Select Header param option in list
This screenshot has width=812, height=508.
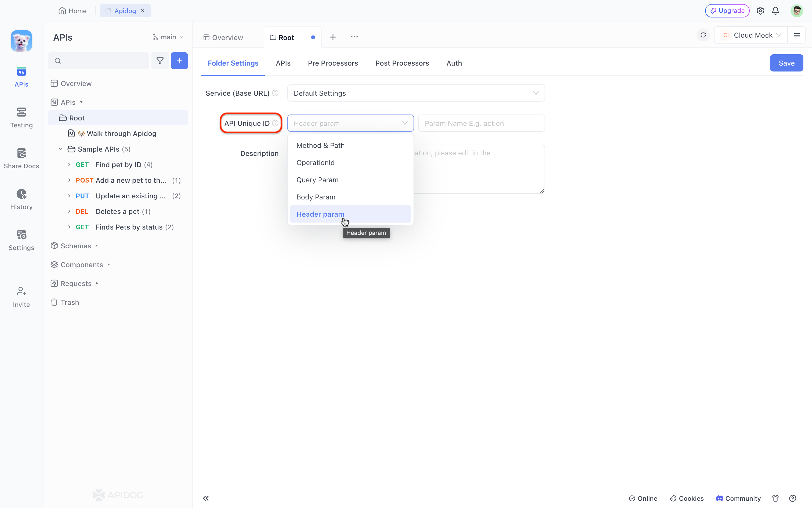point(350,214)
